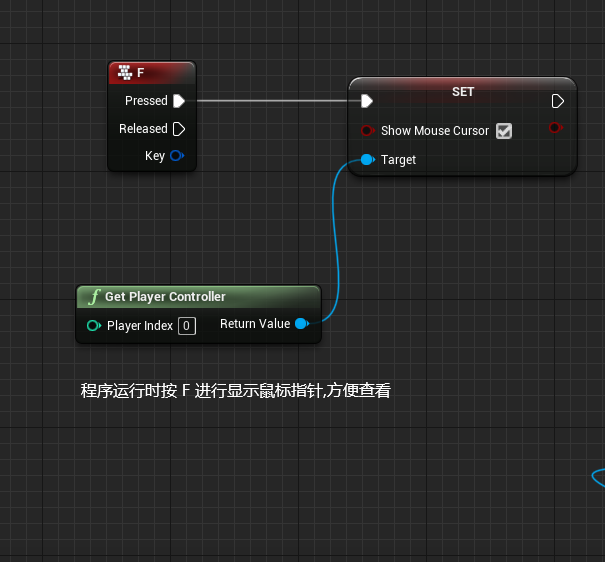Click the Return Value label
Screen dimensions: 605x562
pos(255,324)
